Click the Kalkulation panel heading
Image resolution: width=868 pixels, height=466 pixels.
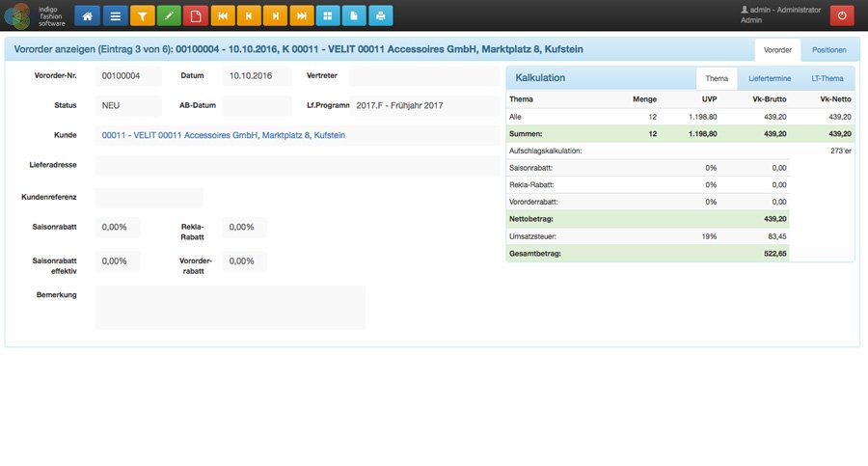click(540, 78)
